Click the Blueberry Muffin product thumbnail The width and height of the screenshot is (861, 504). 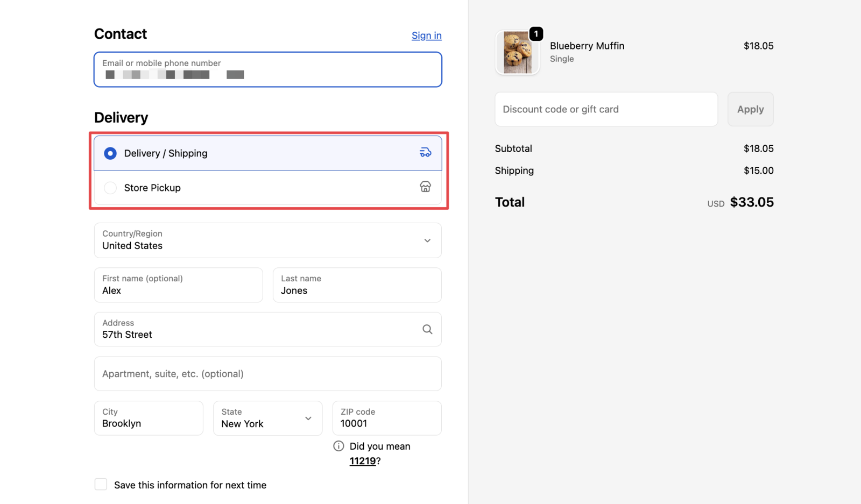[517, 52]
